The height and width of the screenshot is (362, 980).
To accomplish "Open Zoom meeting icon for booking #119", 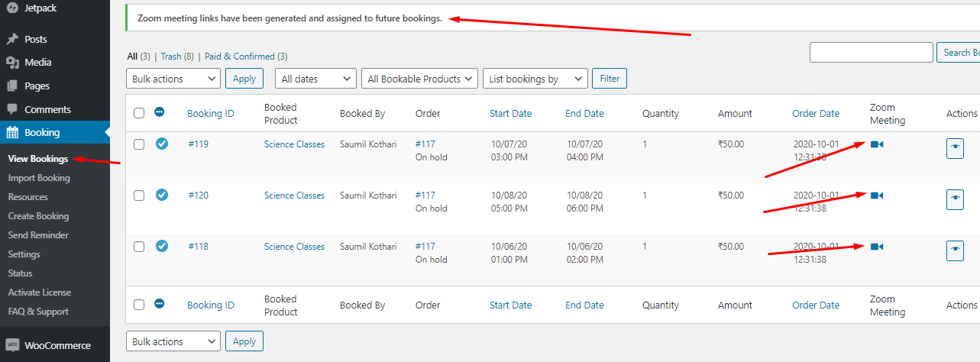I will (x=876, y=144).
